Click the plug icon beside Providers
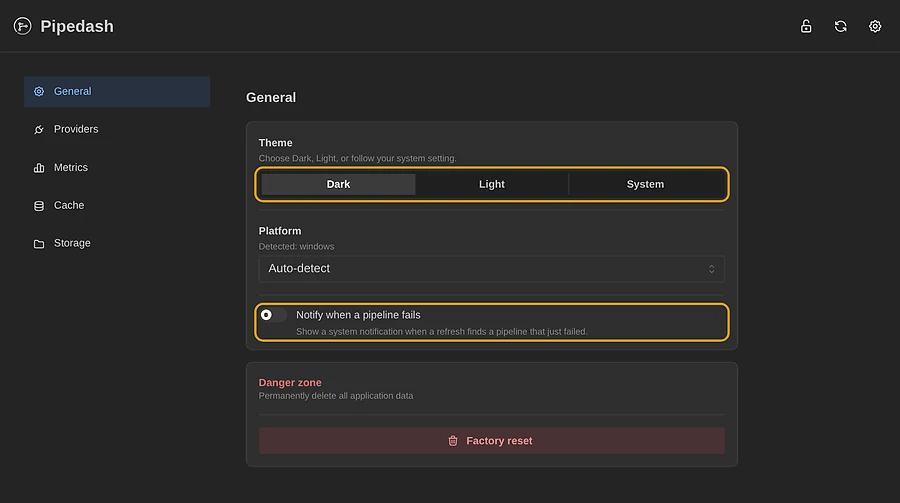This screenshot has height=503, width=900. [x=39, y=129]
